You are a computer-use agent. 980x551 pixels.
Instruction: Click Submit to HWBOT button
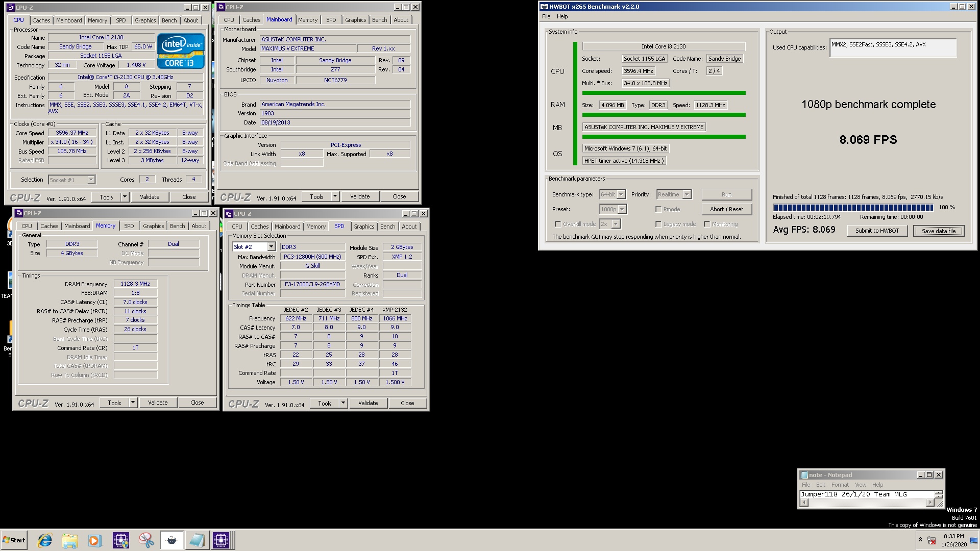877,231
